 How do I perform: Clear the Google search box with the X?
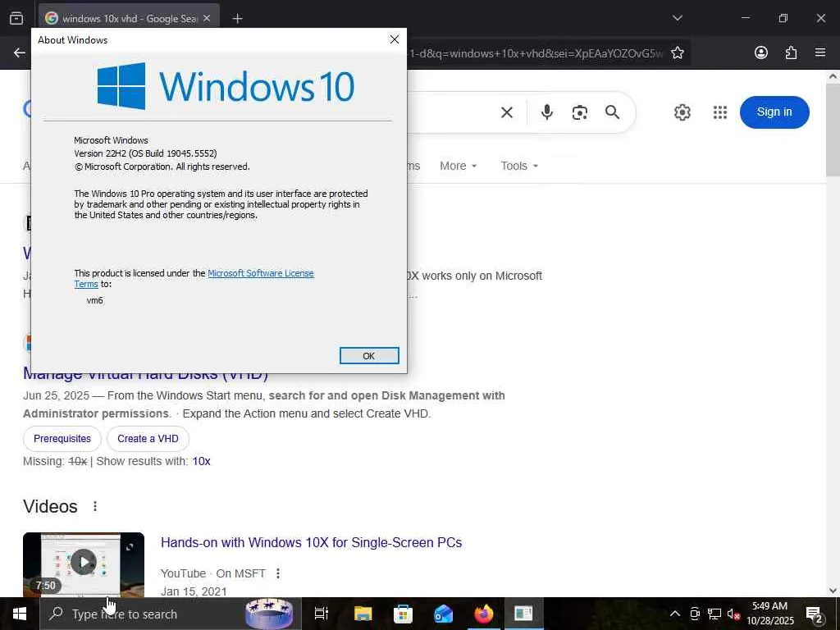[507, 112]
